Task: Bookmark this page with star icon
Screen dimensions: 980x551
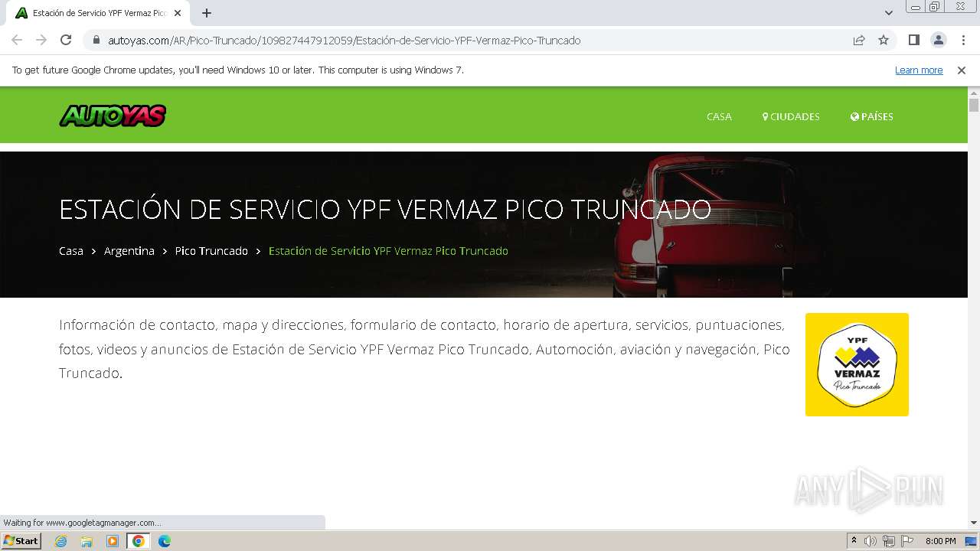Action: click(x=884, y=40)
